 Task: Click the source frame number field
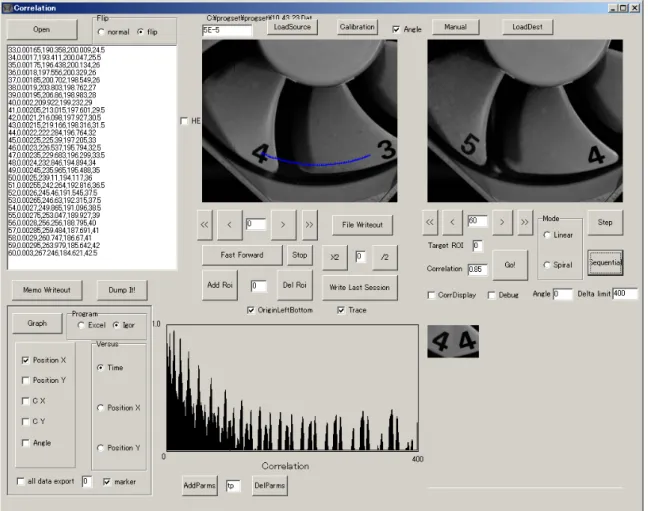click(256, 224)
